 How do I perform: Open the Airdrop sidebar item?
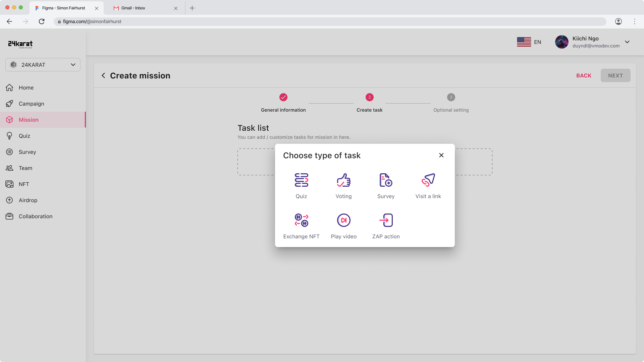pos(28,200)
